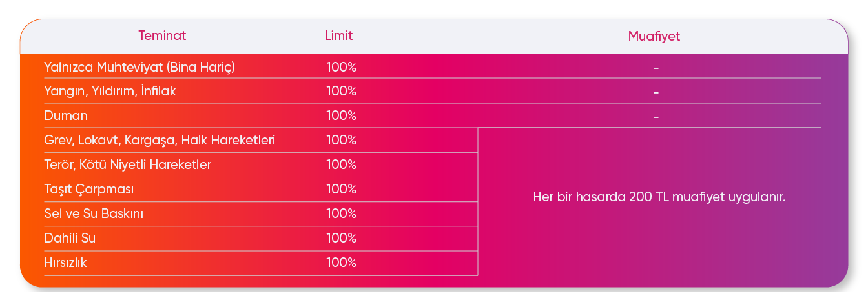868x307 pixels.
Task: Select Yalnızca Muhteviyat (Bina Hariç) row
Action: pyautogui.click(x=433, y=66)
